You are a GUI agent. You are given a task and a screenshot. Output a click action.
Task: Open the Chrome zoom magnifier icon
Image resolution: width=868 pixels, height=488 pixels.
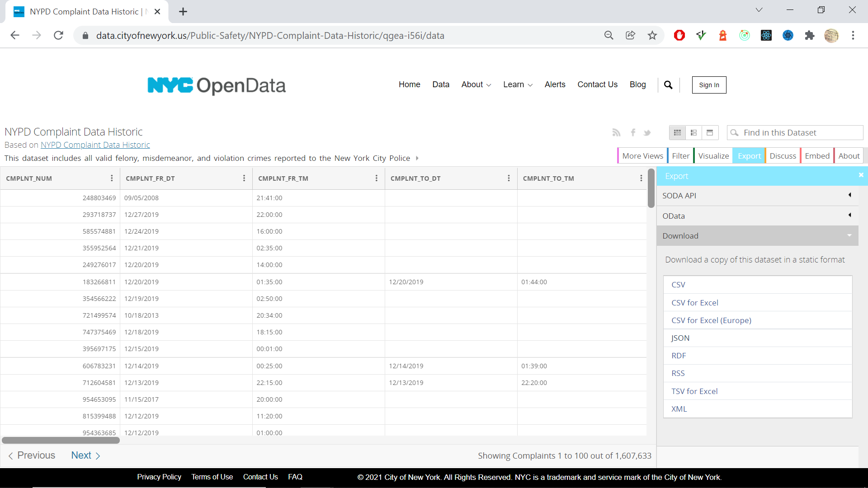coord(609,35)
